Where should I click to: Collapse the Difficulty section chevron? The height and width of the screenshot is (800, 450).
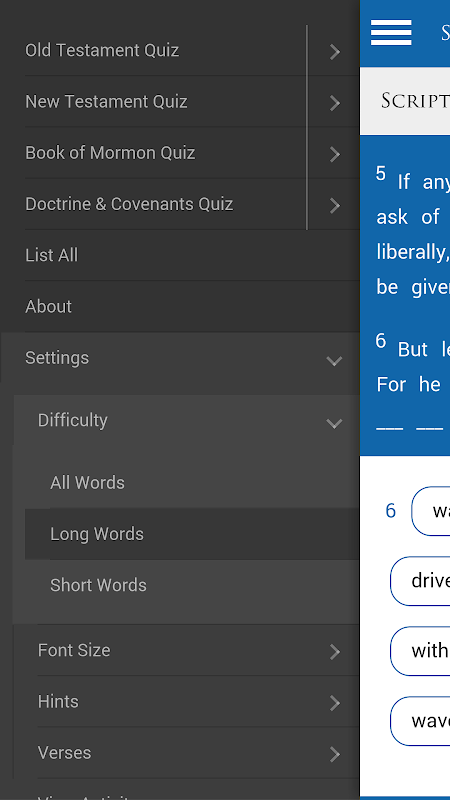334,423
